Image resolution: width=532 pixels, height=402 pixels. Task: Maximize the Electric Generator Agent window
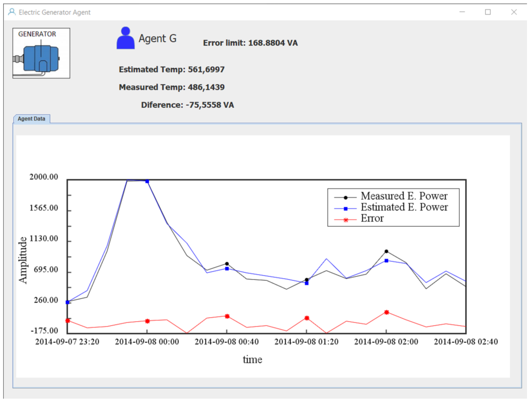(x=488, y=12)
